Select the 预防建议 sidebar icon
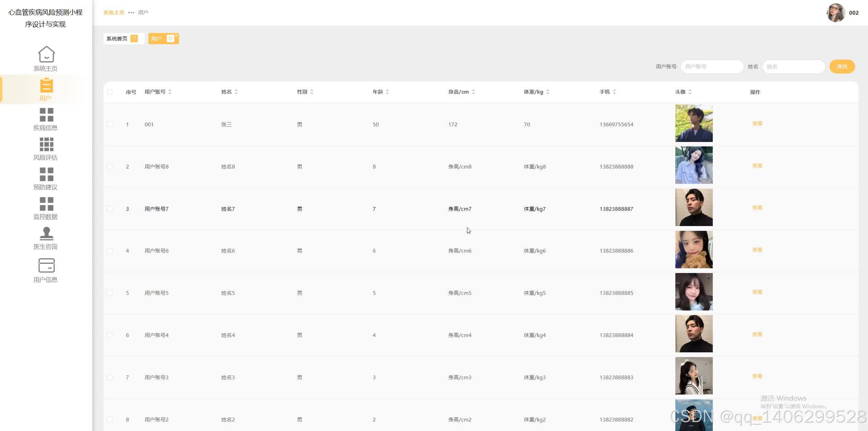This screenshot has width=868, height=431. (46, 174)
